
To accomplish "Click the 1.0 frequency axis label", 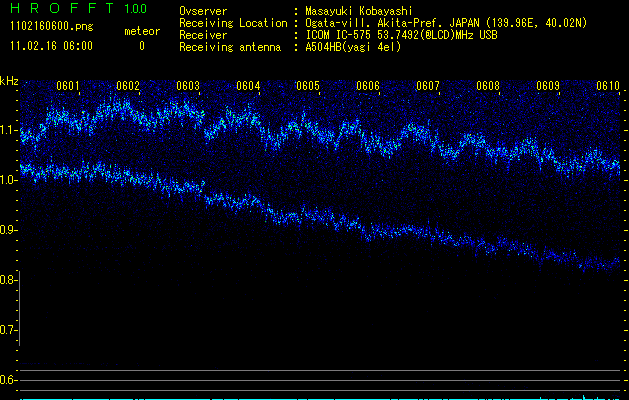I will point(9,180).
